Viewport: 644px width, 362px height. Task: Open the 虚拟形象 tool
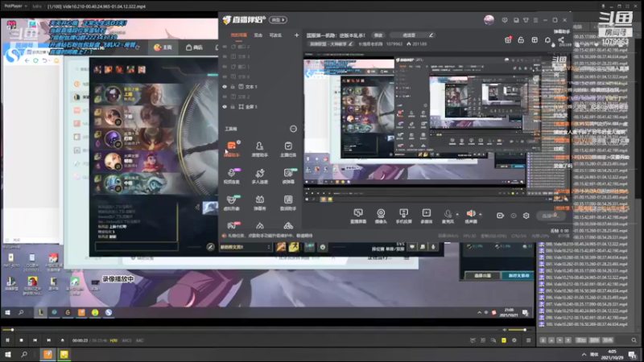tap(232, 203)
